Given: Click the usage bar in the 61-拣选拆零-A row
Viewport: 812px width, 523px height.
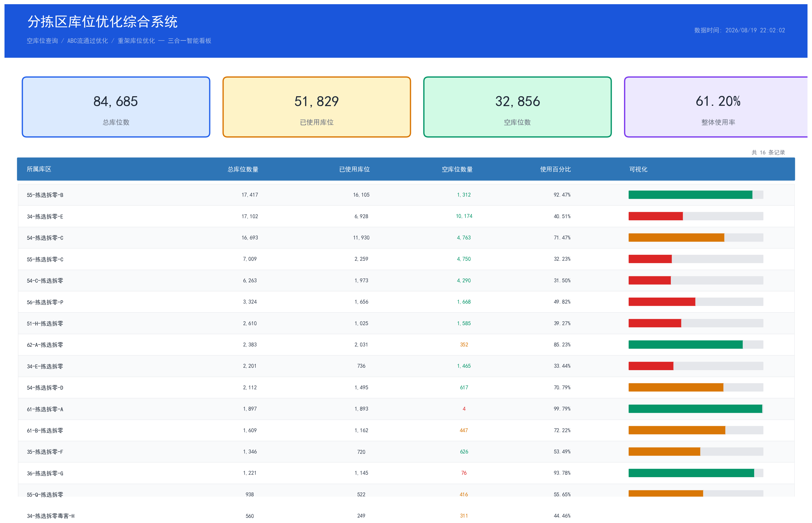Looking at the screenshot, I should click(695, 409).
